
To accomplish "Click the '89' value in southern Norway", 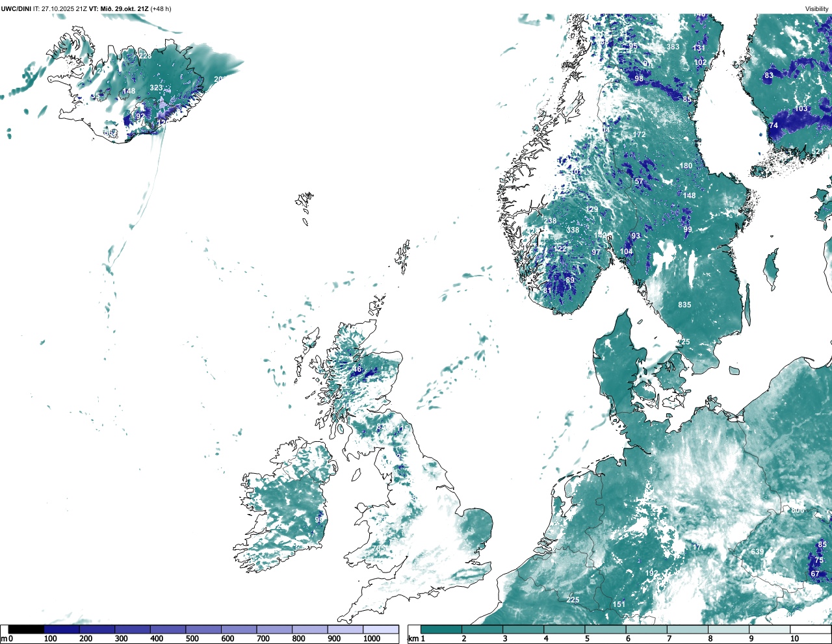I will click(570, 280).
